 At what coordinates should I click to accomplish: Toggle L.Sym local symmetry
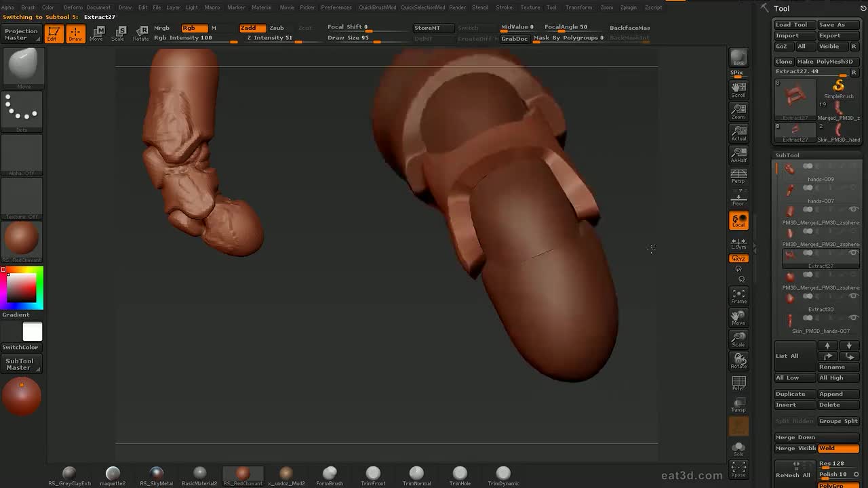point(738,243)
